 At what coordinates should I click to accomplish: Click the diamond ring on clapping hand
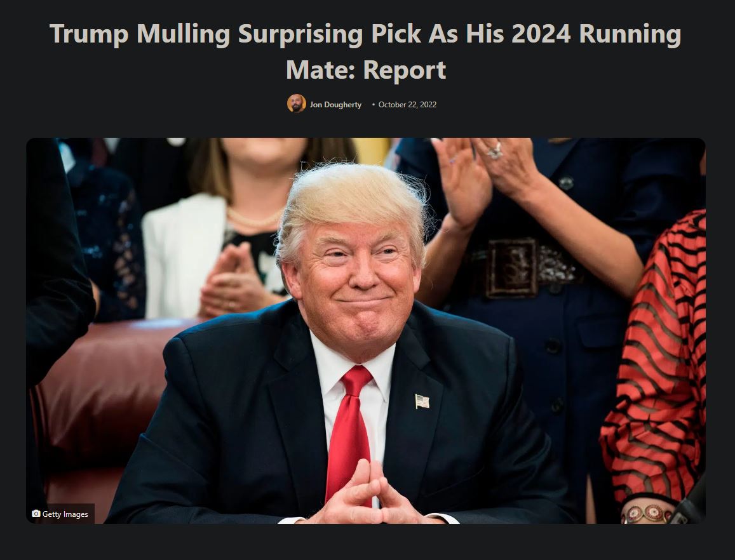click(x=495, y=151)
